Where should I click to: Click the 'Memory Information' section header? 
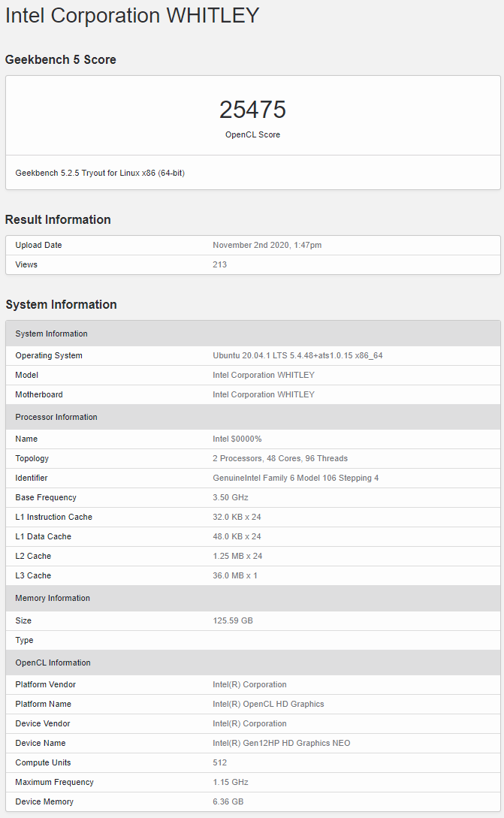coord(253,599)
